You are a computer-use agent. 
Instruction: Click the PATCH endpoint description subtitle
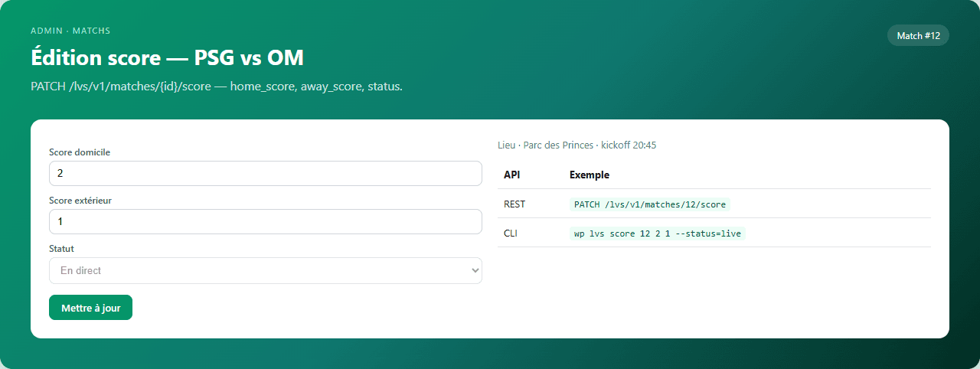pyautogui.click(x=217, y=87)
